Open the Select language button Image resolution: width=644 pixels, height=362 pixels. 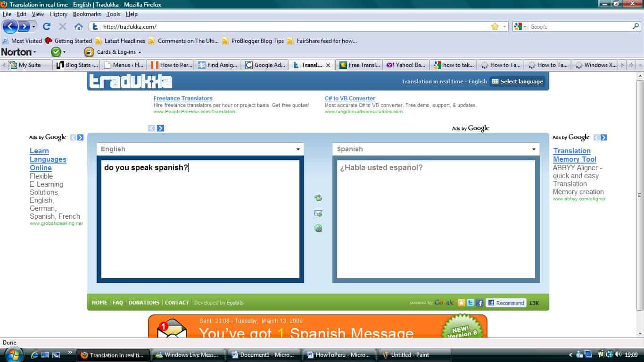pos(517,82)
